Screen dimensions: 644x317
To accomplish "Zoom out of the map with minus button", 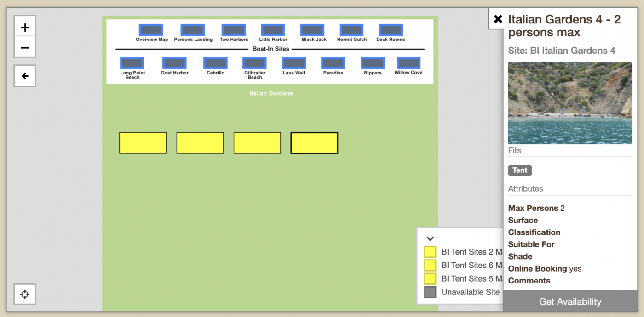I will [25, 47].
